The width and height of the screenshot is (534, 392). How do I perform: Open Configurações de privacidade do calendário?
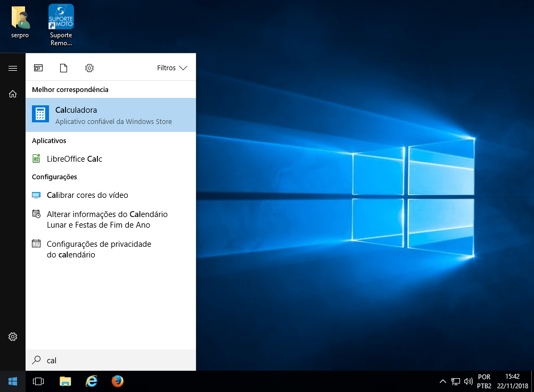point(98,249)
